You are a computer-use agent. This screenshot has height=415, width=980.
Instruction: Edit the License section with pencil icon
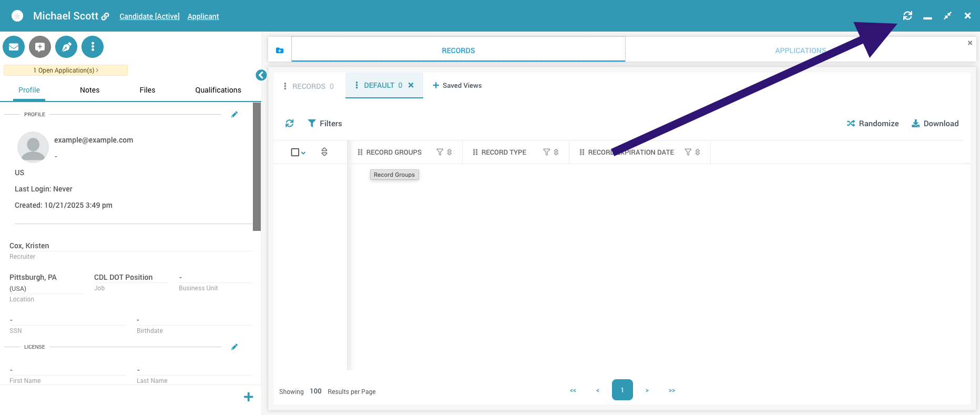click(x=234, y=347)
